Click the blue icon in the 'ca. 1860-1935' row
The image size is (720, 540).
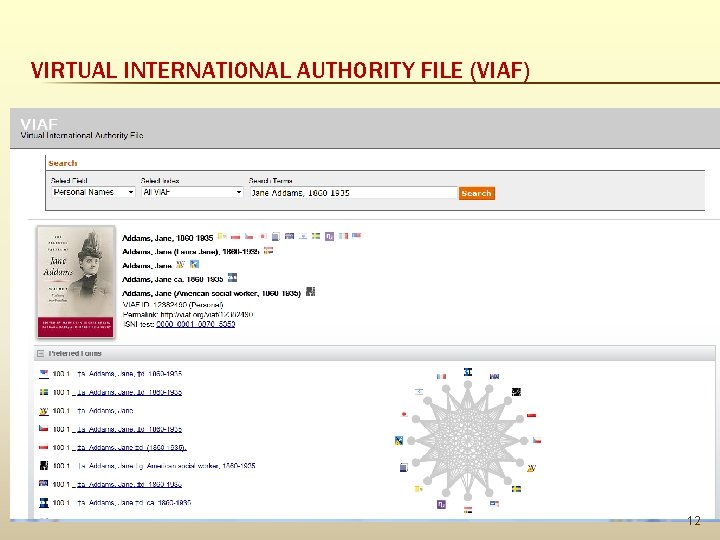tap(44, 503)
